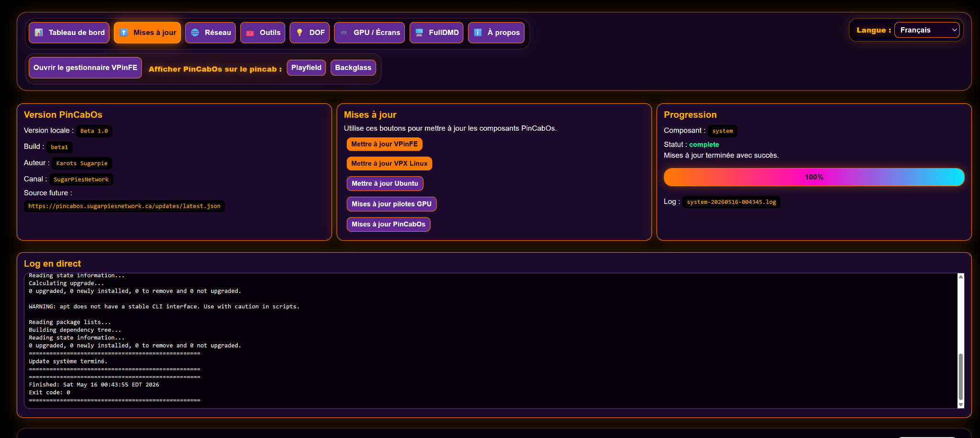This screenshot has width=980, height=438.
Task: Show the À propos tab
Action: click(x=496, y=33)
